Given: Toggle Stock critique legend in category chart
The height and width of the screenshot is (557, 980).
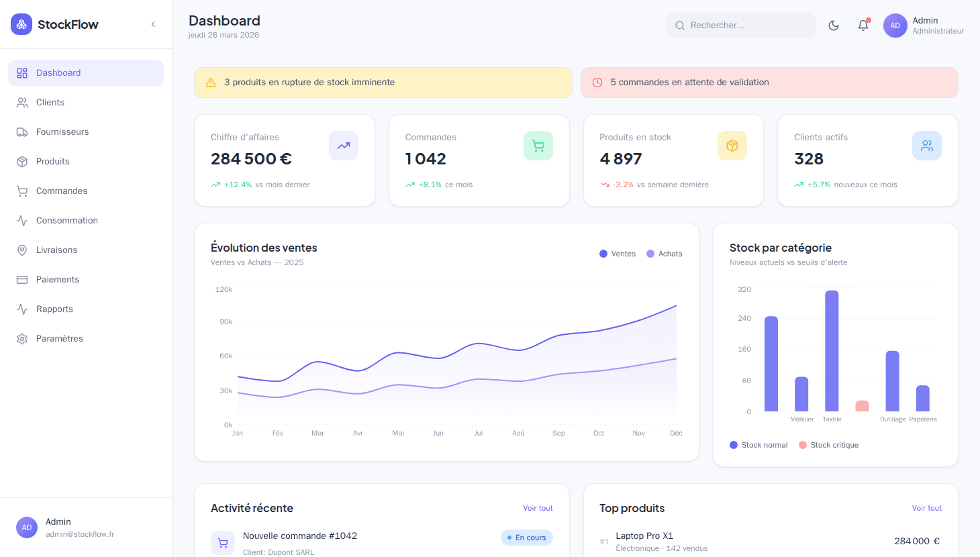Looking at the screenshot, I should tap(828, 444).
